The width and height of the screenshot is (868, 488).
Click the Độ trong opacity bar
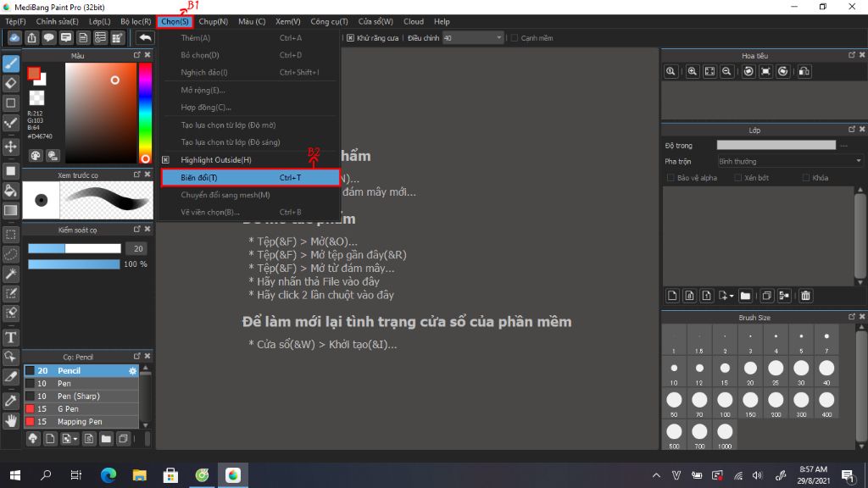776,145
